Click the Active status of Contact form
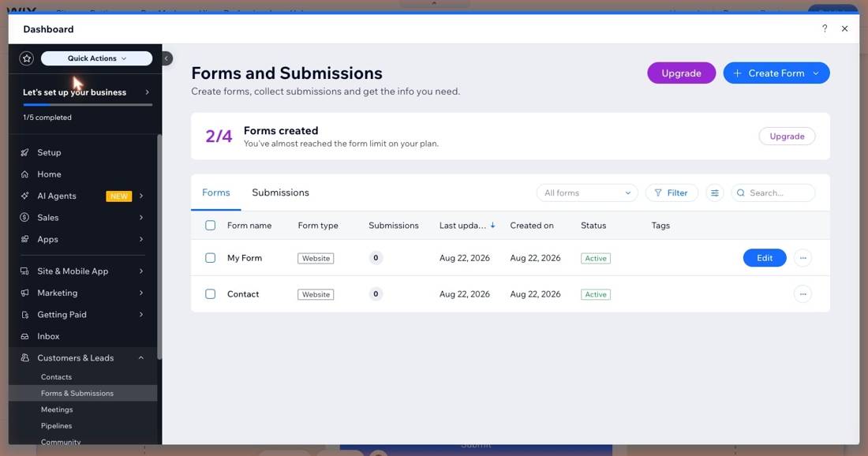 click(596, 294)
